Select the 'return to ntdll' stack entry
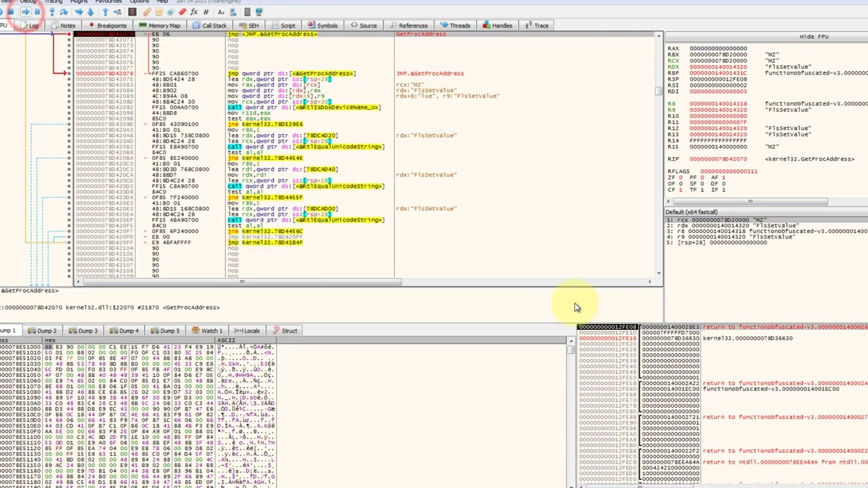This screenshot has width=868, height=488. pos(785,462)
